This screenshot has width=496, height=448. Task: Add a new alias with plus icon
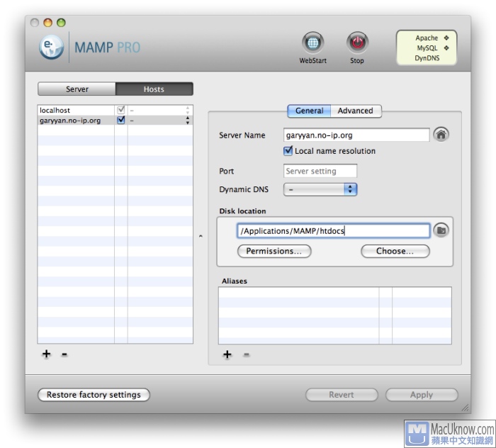pos(227,354)
